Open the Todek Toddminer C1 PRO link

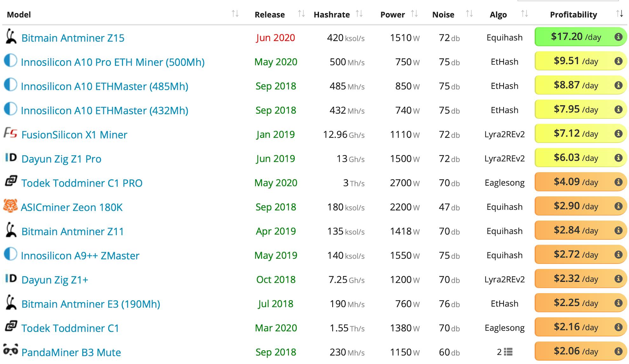tap(82, 183)
